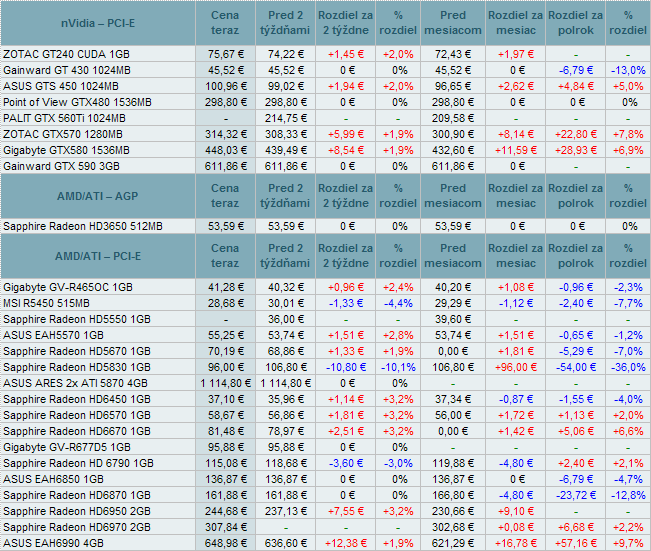The image size is (651, 551).
Task: Click 'Sapphire Radeon HD5670 1GB' row name
Action: pos(77,351)
